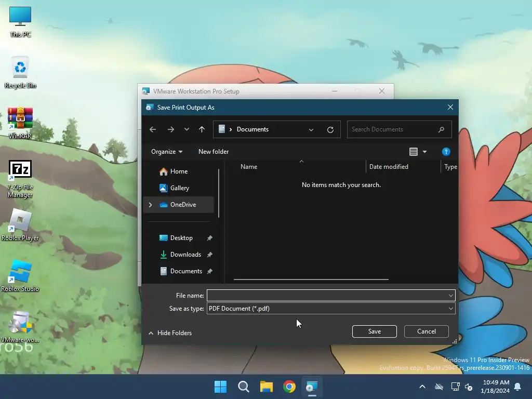Change the view layout icon

pyautogui.click(x=413, y=152)
